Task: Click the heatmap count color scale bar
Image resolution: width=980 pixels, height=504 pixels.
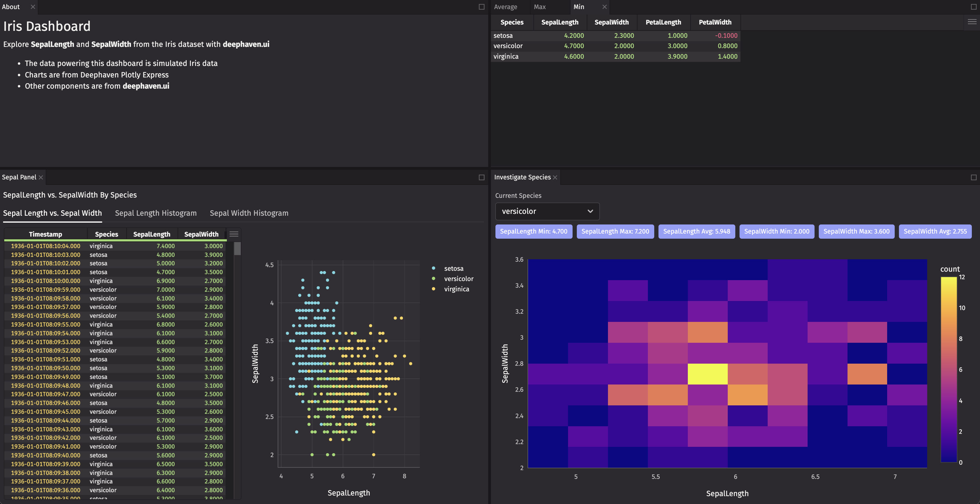Action: tap(949, 369)
